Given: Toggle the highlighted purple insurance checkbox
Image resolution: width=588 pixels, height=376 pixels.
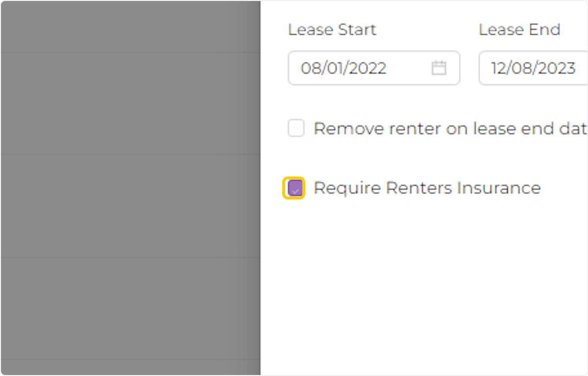Looking at the screenshot, I should point(294,188).
